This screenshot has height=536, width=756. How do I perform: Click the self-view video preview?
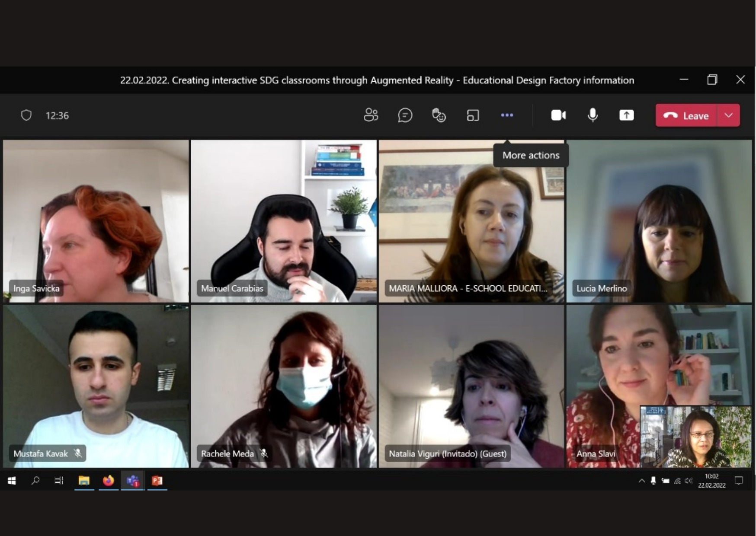coord(696,437)
